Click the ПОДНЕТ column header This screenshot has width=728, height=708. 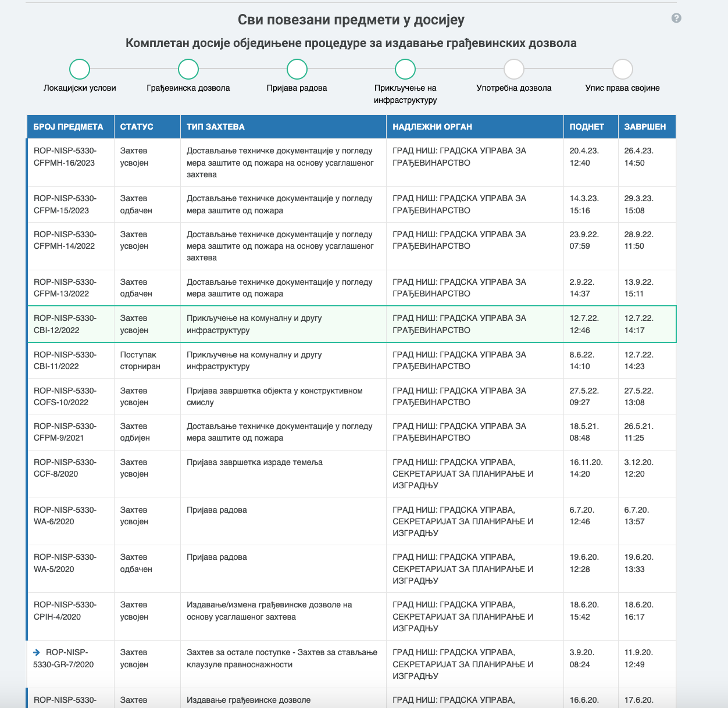click(x=587, y=127)
